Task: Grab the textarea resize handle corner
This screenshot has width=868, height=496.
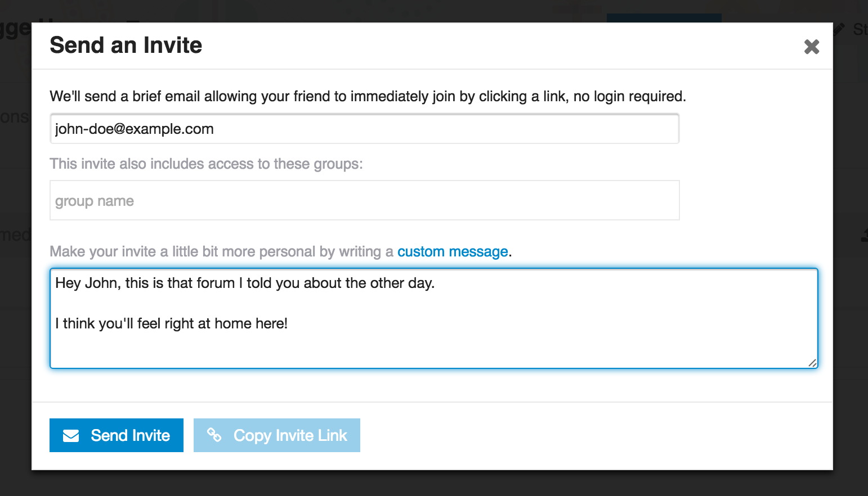Action: point(812,363)
